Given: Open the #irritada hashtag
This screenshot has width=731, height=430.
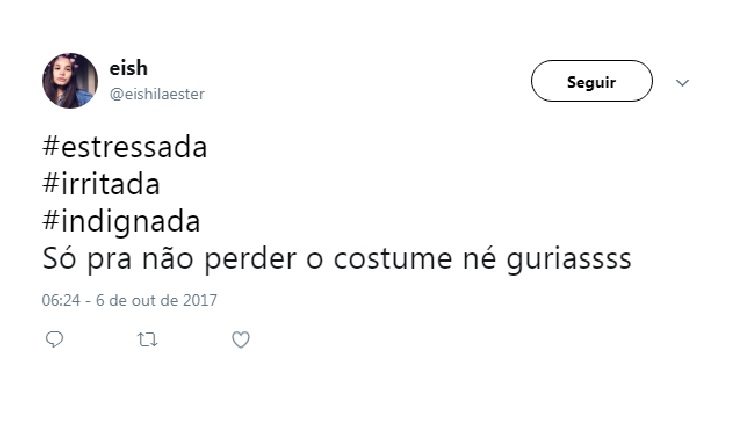Looking at the screenshot, I should point(101,184).
